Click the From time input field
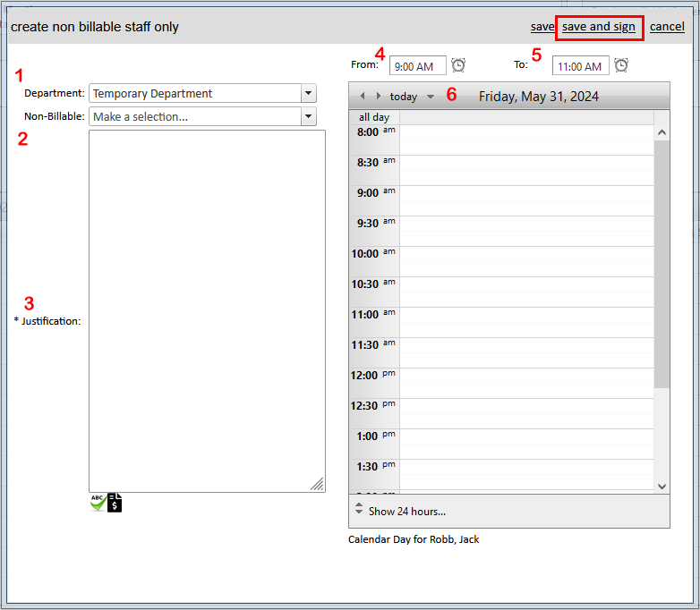700x610 pixels. tap(417, 66)
